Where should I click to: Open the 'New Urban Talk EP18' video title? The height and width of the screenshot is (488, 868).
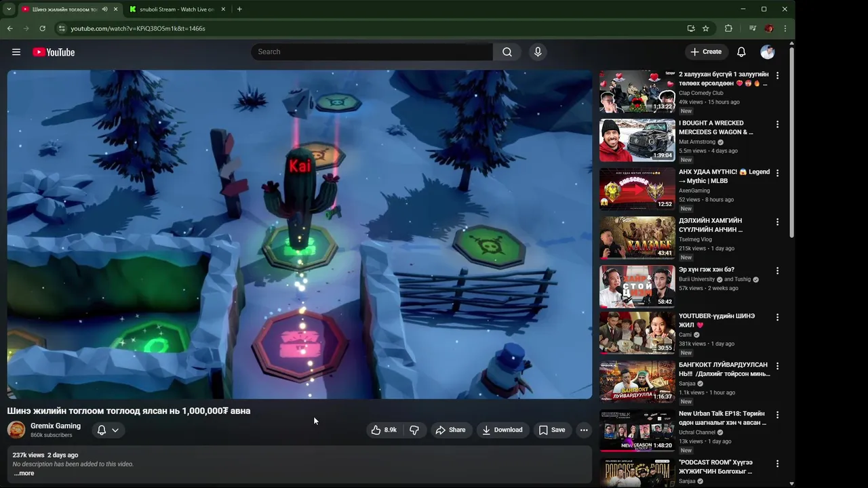[x=723, y=418]
